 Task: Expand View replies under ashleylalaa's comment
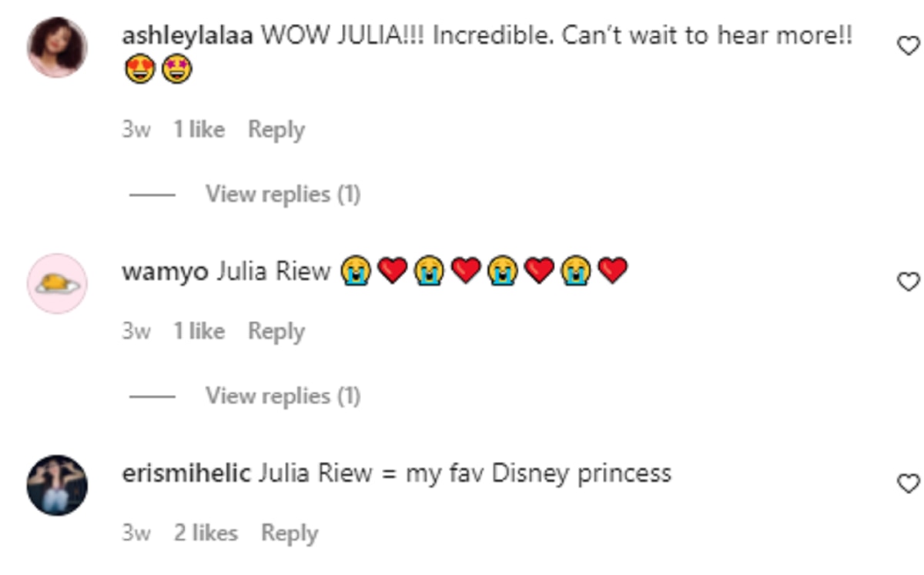click(x=283, y=194)
